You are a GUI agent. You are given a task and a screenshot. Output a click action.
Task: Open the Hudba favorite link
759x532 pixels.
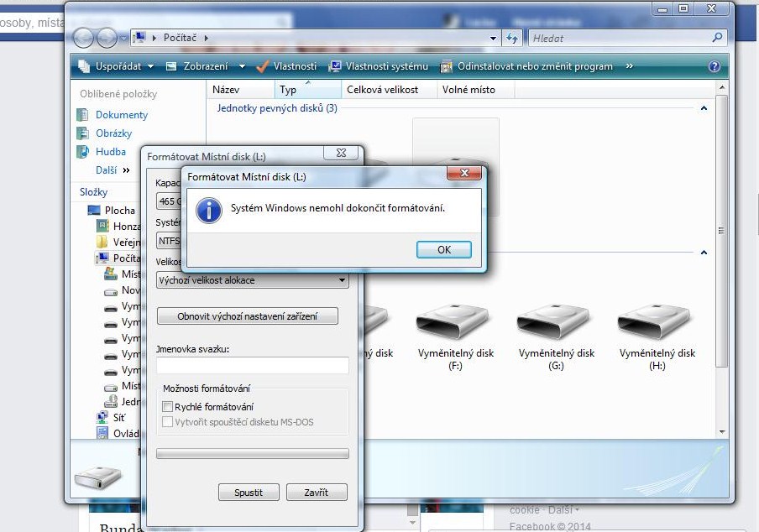tap(110, 152)
